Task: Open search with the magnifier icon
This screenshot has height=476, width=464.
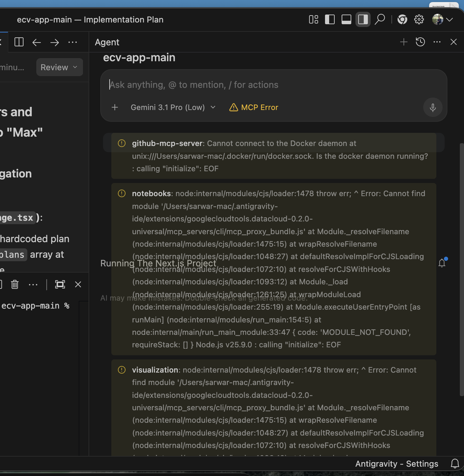Action: (380, 19)
